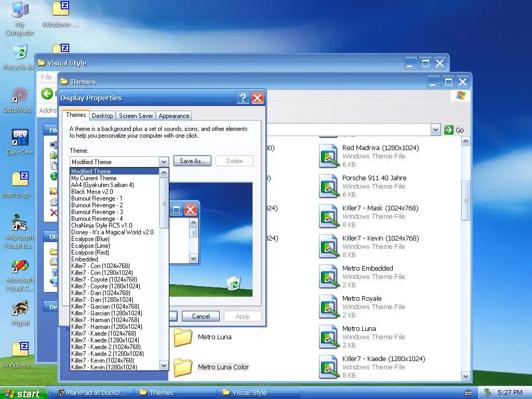Switch to Themes taskbar button

point(175,393)
